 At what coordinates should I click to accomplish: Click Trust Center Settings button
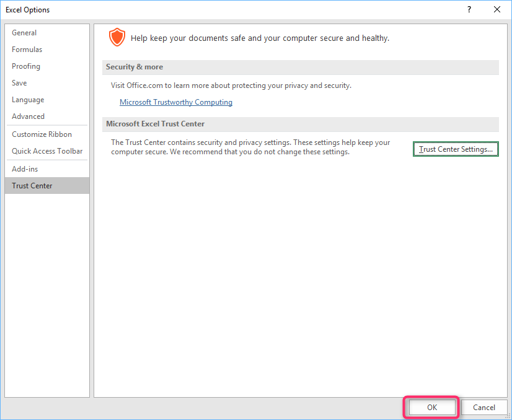point(456,149)
